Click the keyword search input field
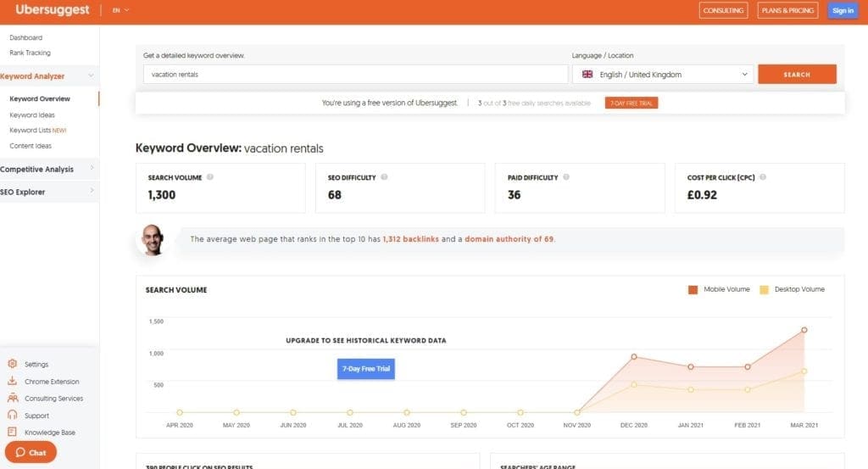The image size is (868, 469). 355,74
